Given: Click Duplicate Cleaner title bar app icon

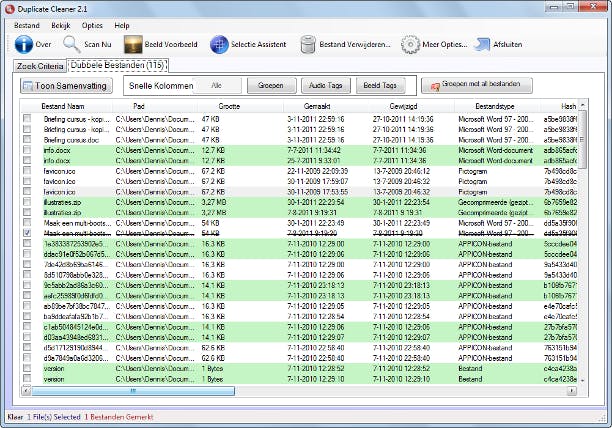Looking at the screenshot, I should point(10,9).
